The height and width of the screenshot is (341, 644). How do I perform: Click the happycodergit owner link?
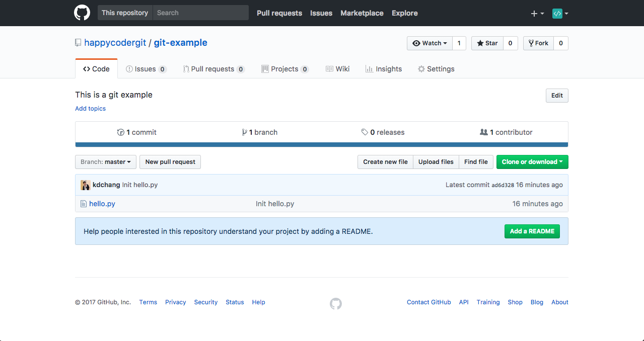click(x=115, y=43)
